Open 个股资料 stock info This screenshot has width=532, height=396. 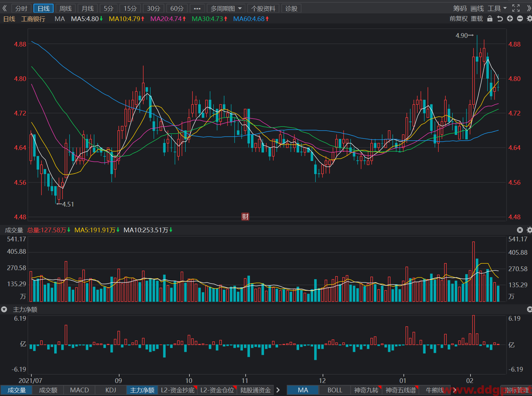[263, 8]
